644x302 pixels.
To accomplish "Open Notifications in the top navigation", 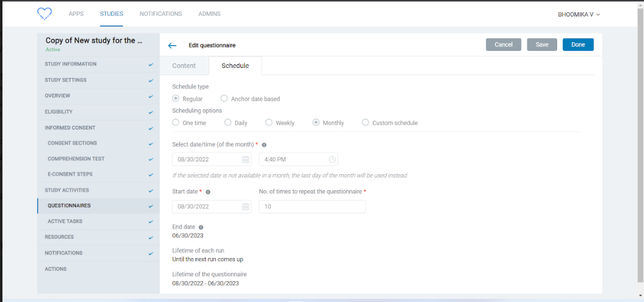I will coord(161,14).
